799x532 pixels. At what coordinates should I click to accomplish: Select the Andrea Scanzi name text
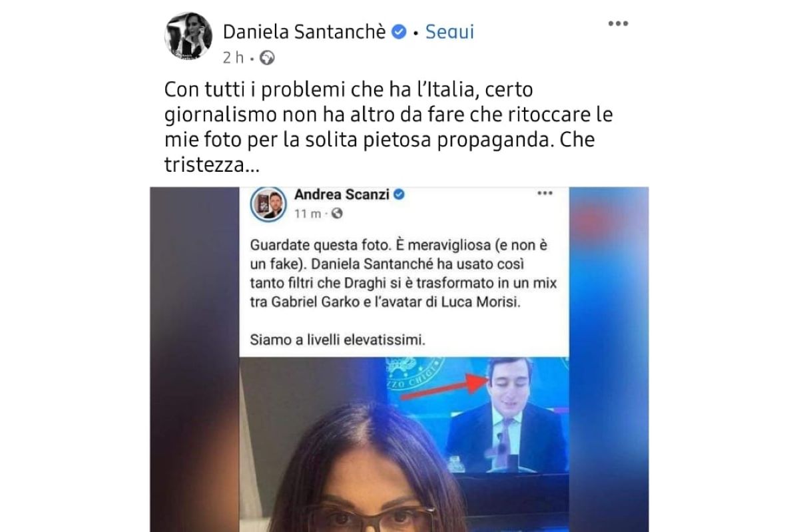click(342, 195)
